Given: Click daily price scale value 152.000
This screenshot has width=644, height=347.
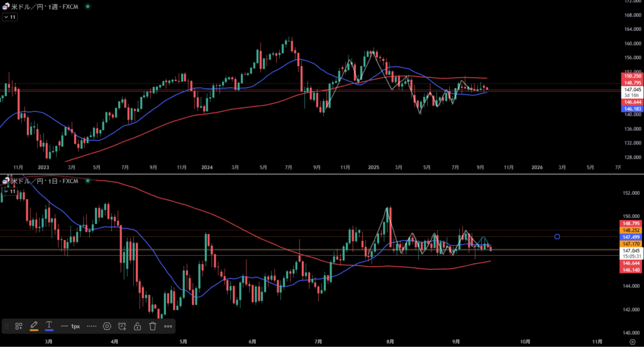Looking at the screenshot, I should tap(631, 193).
